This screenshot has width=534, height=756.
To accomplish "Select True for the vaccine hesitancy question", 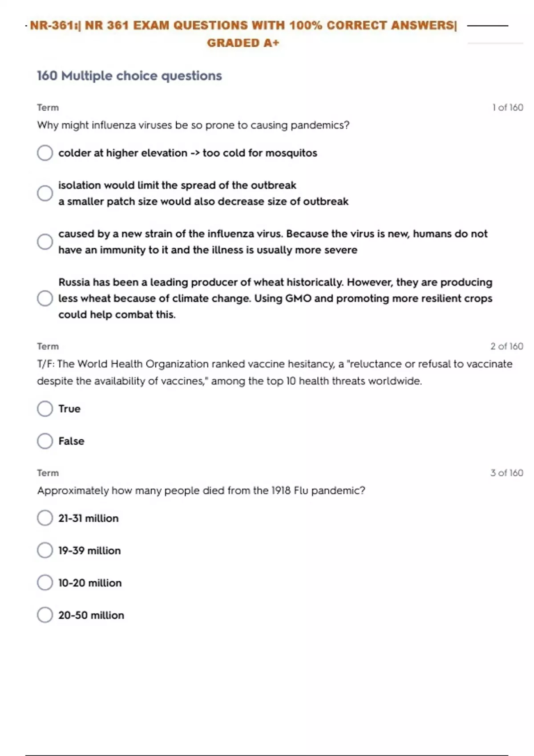I will coord(45,409).
